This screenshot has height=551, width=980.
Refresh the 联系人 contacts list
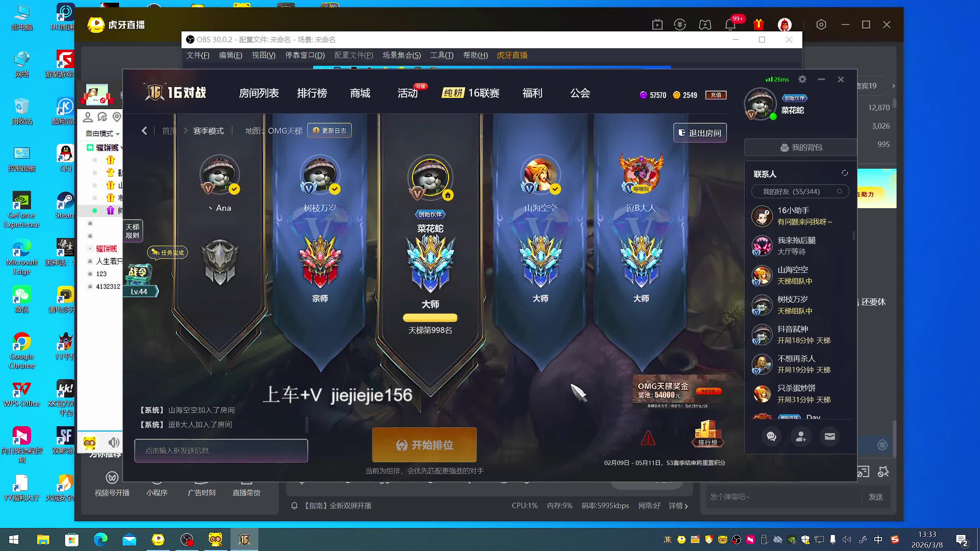coord(844,173)
